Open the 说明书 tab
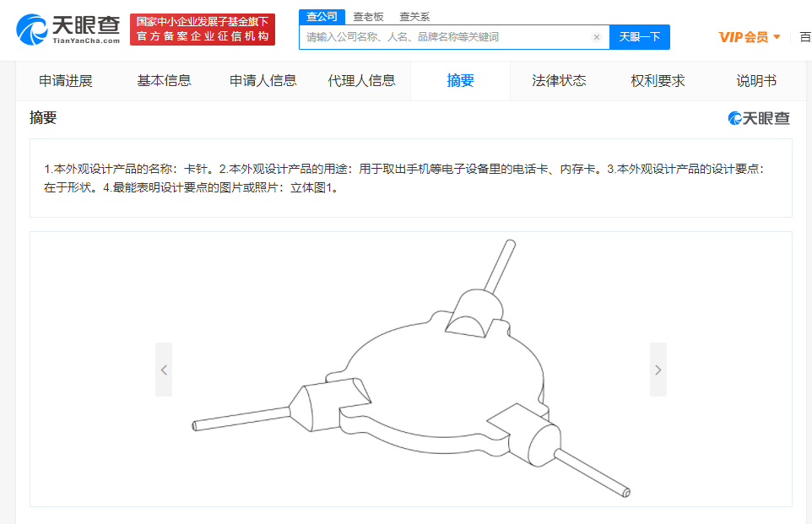Viewport: 812px width, 524px height. pyautogui.click(x=756, y=81)
